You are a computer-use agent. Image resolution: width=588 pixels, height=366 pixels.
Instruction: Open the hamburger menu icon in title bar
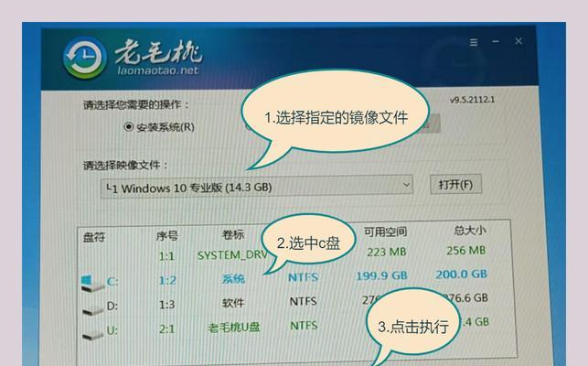(474, 42)
